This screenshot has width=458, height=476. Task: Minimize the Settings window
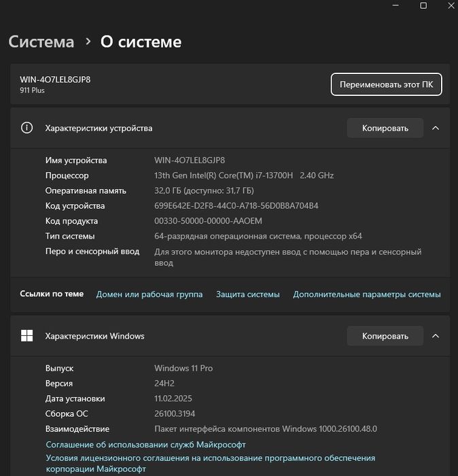click(x=395, y=5)
